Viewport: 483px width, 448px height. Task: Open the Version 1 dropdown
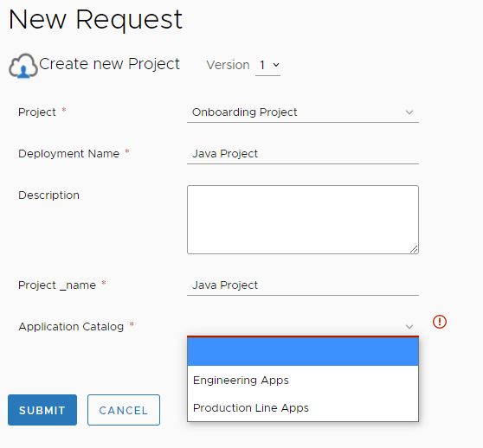(267, 65)
